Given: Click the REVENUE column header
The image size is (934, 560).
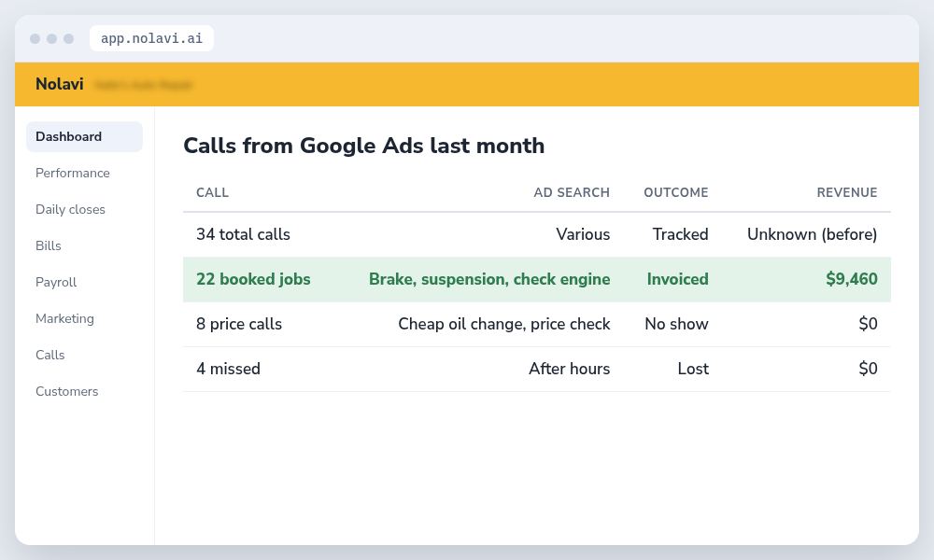Looking at the screenshot, I should tap(846, 192).
